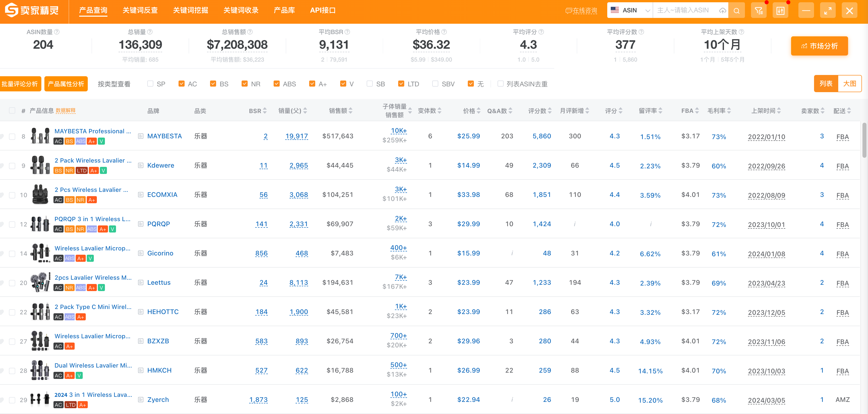Click the help icon next to 平均上架天数
This screenshot has width=868, height=414.
[741, 32]
